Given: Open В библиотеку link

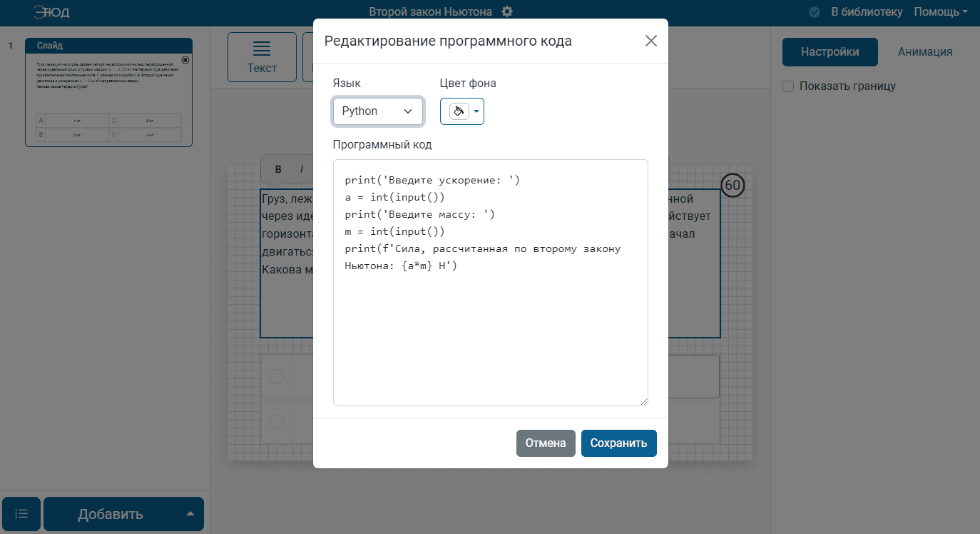Looking at the screenshot, I should tap(867, 11).
